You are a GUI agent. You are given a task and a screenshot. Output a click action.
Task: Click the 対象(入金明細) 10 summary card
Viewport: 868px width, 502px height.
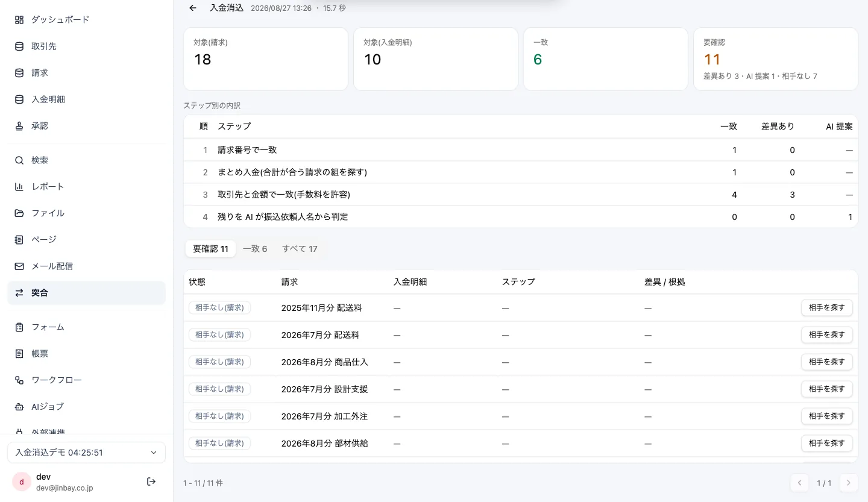coord(436,59)
